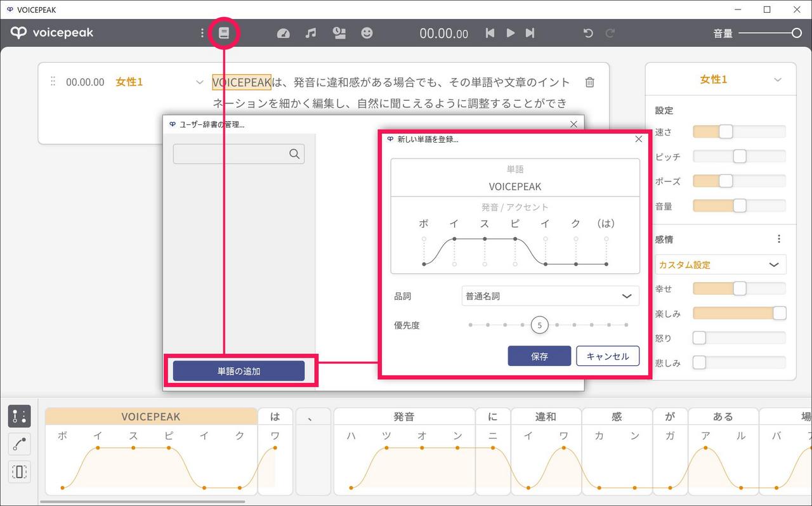This screenshot has width=812, height=506.
Task: Expand the 女性1 narrator dropdown in text block
Action: pyautogui.click(x=200, y=82)
